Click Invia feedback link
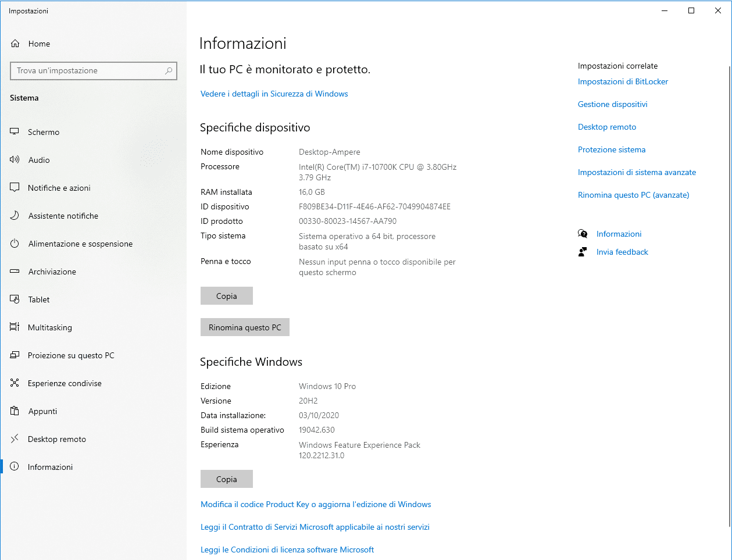The width and height of the screenshot is (732, 560). [x=622, y=252]
